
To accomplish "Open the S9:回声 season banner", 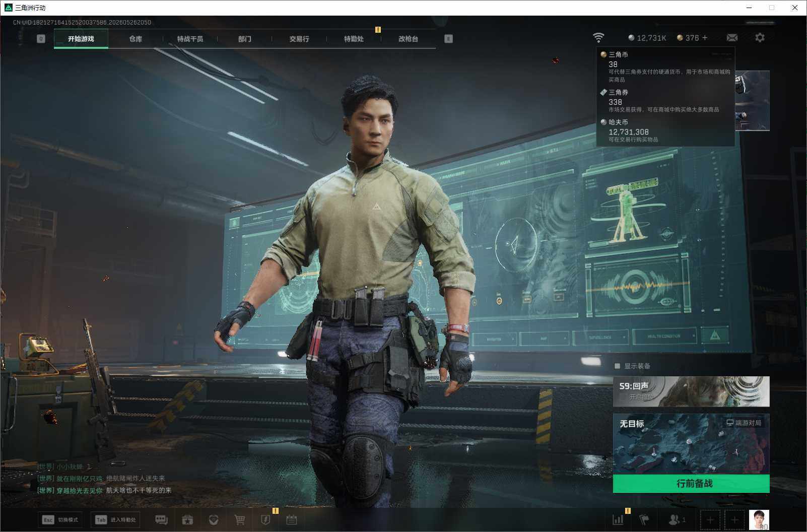I will coord(691,391).
